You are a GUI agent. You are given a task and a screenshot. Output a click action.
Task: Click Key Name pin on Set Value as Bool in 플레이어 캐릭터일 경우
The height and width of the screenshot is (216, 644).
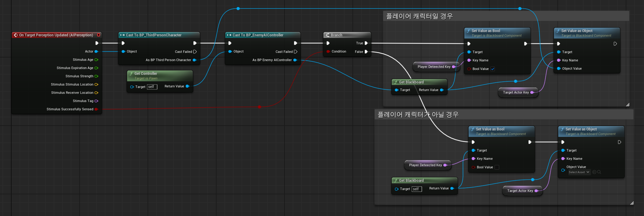click(x=469, y=60)
